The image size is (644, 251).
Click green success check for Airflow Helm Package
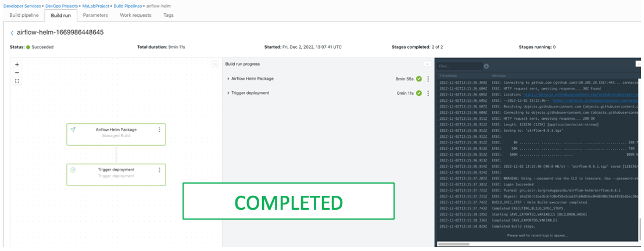pyautogui.click(x=419, y=79)
